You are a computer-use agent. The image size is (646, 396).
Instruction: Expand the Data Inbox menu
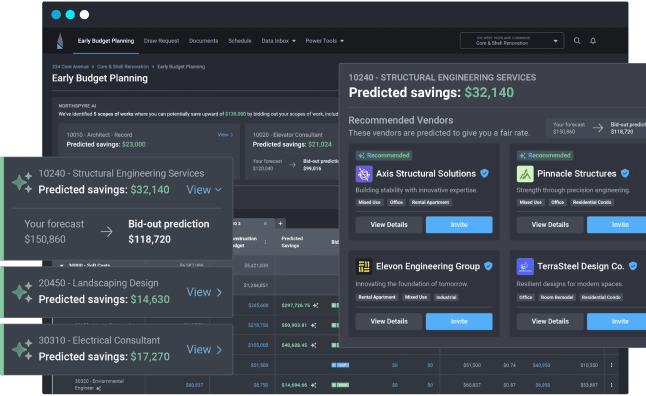pos(279,41)
